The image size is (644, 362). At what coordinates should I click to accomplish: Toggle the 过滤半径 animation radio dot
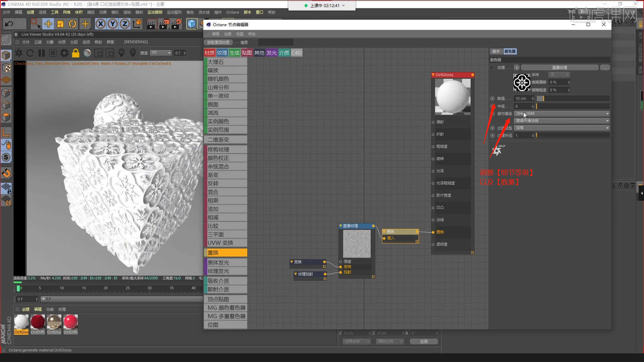pos(492,135)
